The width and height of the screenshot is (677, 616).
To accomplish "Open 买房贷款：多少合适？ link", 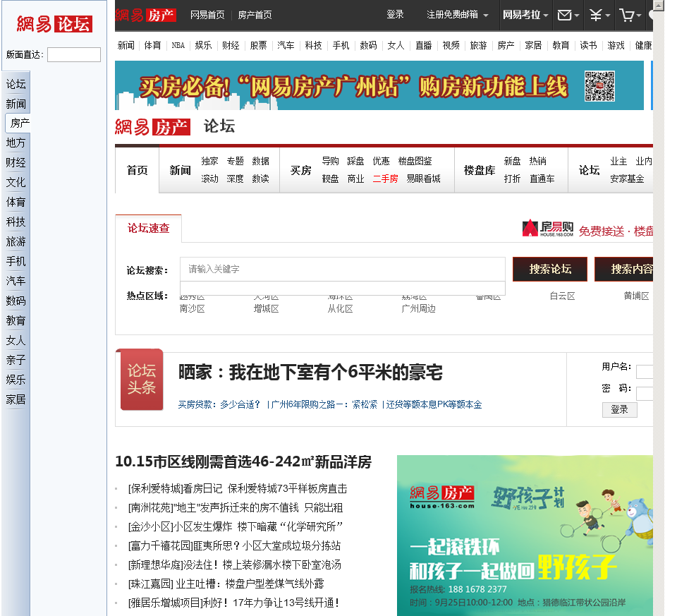I will (219, 405).
